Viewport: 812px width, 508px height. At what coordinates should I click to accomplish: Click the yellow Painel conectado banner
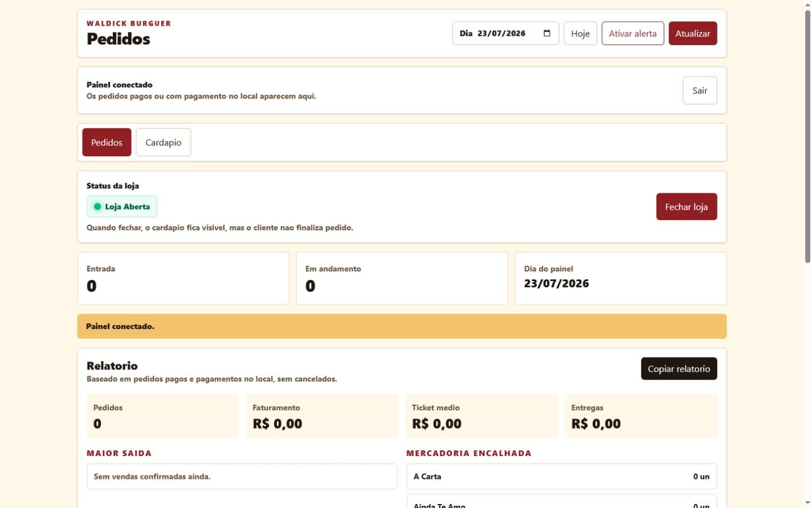pyautogui.click(x=402, y=326)
